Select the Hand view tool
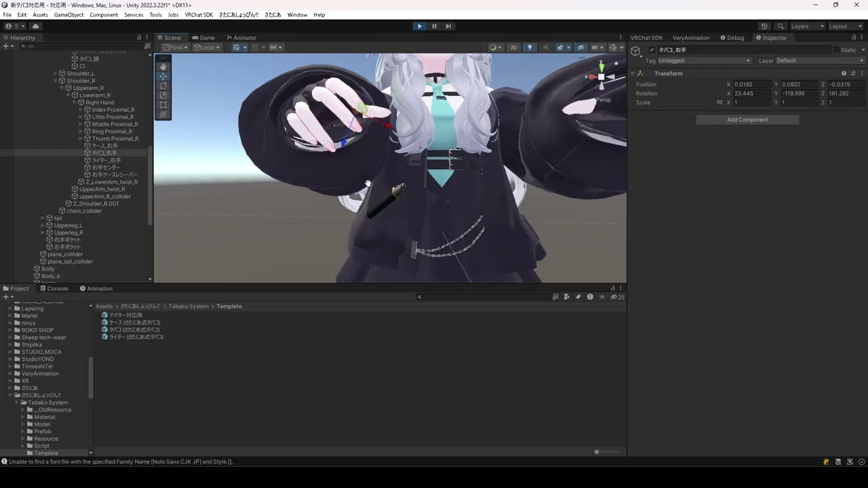This screenshot has width=868, height=488. coord(163,66)
